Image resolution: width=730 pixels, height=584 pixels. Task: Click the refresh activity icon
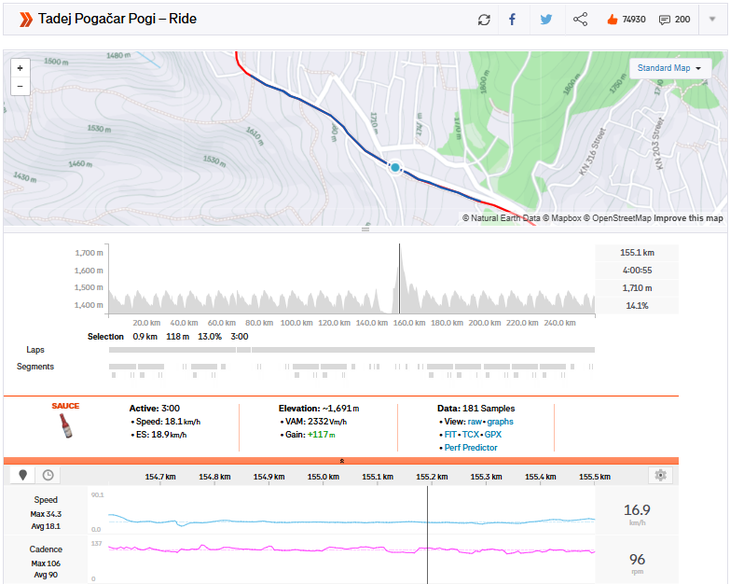(x=484, y=19)
